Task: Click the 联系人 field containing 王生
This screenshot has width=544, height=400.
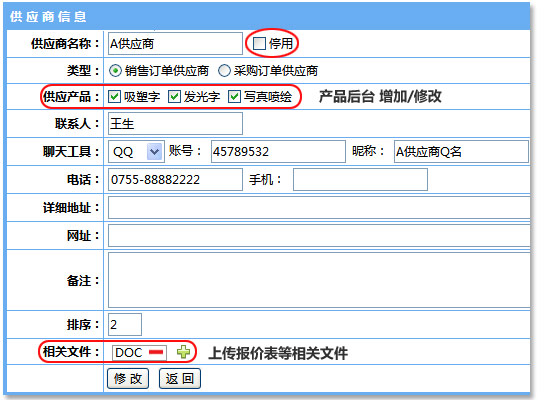Action: (x=175, y=124)
